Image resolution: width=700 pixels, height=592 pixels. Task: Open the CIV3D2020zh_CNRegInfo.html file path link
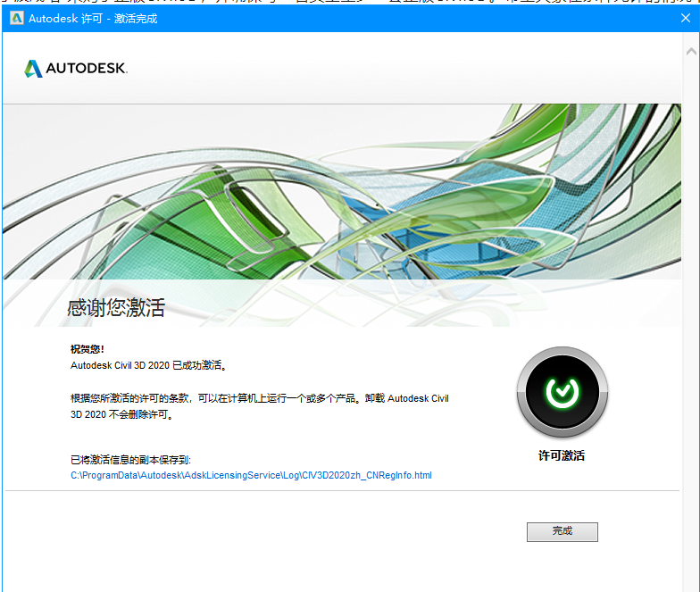click(x=251, y=475)
